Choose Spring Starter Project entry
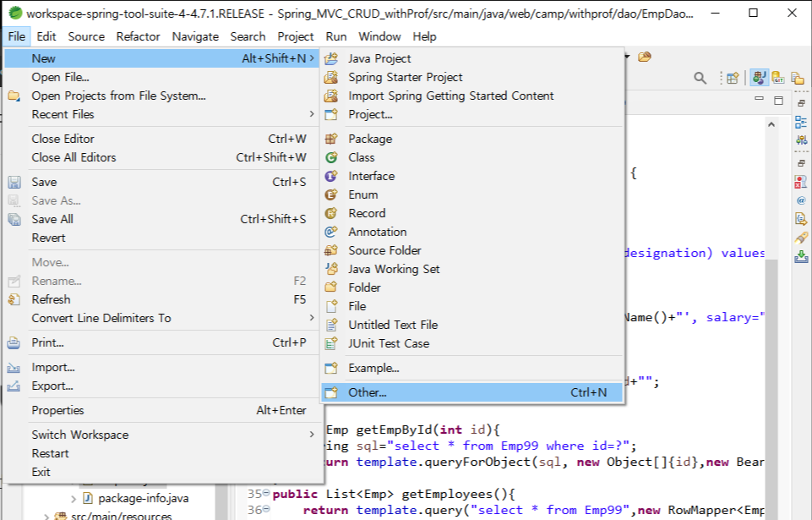Image resolution: width=812 pixels, height=520 pixels. point(471,77)
